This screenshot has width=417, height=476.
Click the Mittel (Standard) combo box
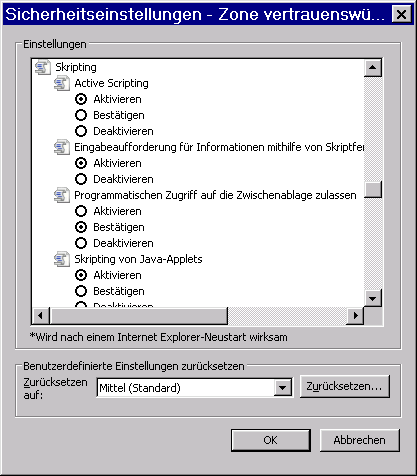[195, 388]
